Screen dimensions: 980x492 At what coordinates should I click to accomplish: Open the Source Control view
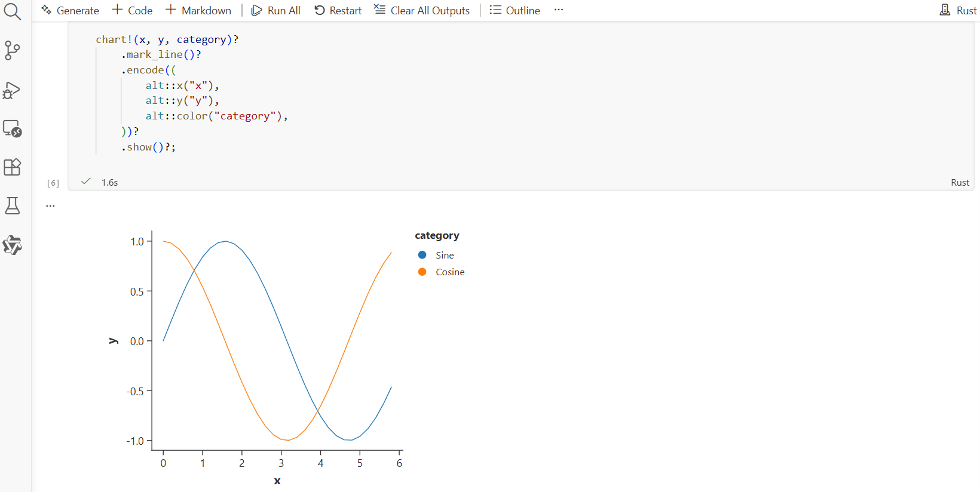click(x=13, y=50)
